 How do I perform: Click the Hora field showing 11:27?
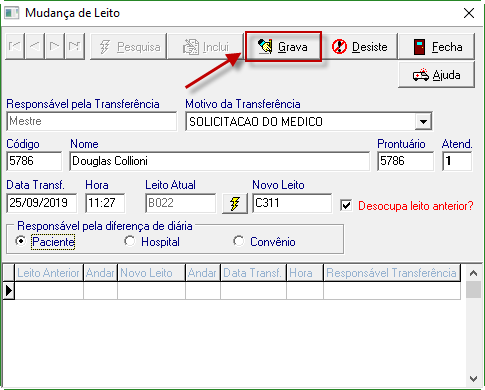click(x=105, y=203)
